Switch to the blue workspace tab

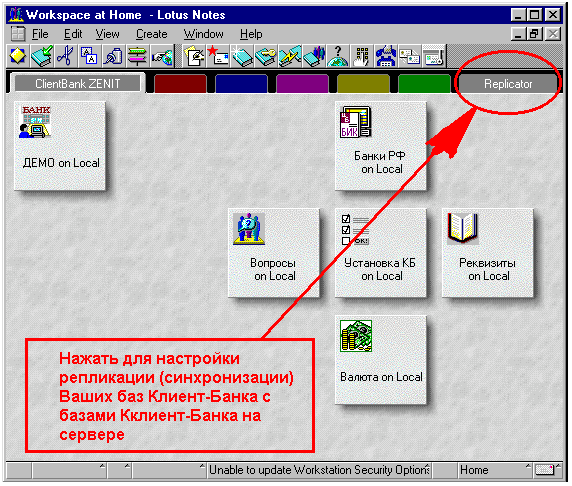[241, 84]
